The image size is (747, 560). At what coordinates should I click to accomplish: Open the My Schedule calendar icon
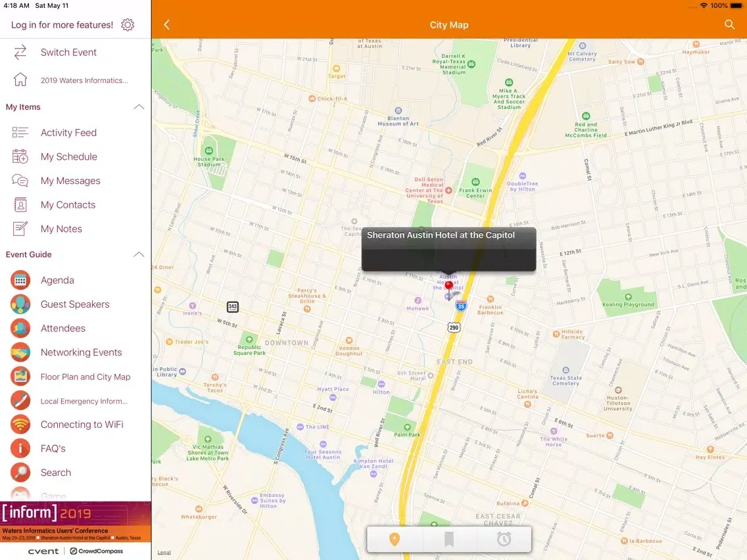pyautogui.click(x=20, y=156)
